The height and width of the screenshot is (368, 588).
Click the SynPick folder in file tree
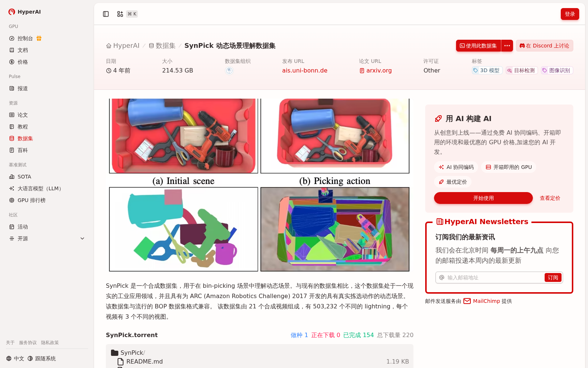click(x=128, y=353)
